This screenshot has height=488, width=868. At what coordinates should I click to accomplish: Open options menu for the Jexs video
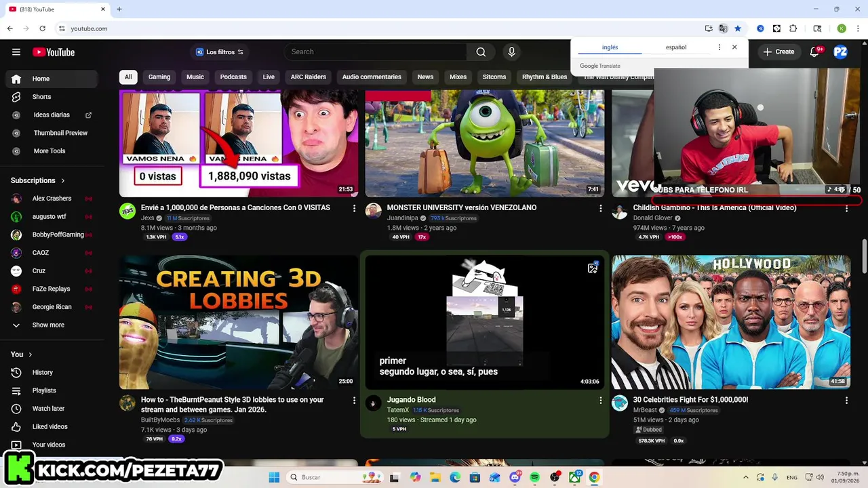pyautogui.click(x=354, y=209)
